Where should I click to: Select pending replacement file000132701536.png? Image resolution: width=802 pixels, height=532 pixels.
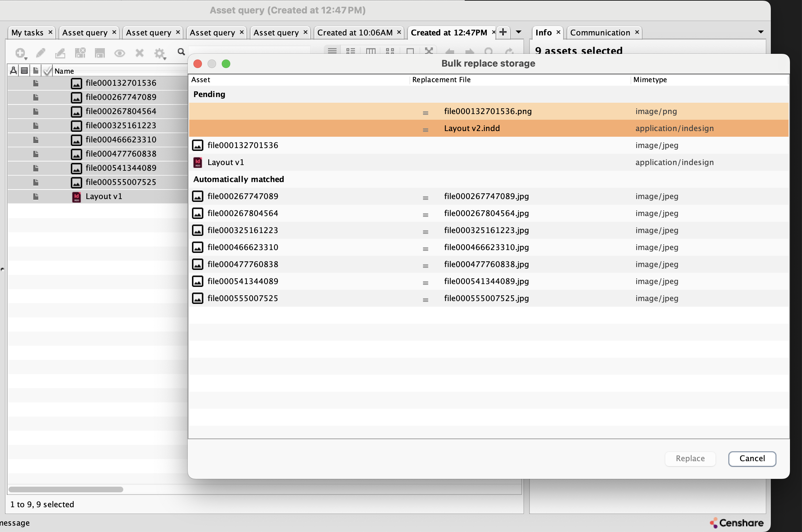(488, 111)
